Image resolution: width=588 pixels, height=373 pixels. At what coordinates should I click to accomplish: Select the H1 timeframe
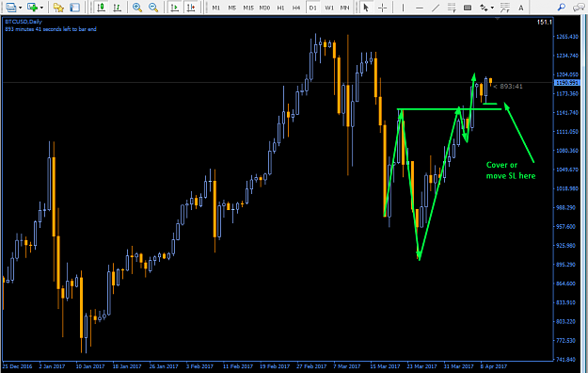(280, 8)
